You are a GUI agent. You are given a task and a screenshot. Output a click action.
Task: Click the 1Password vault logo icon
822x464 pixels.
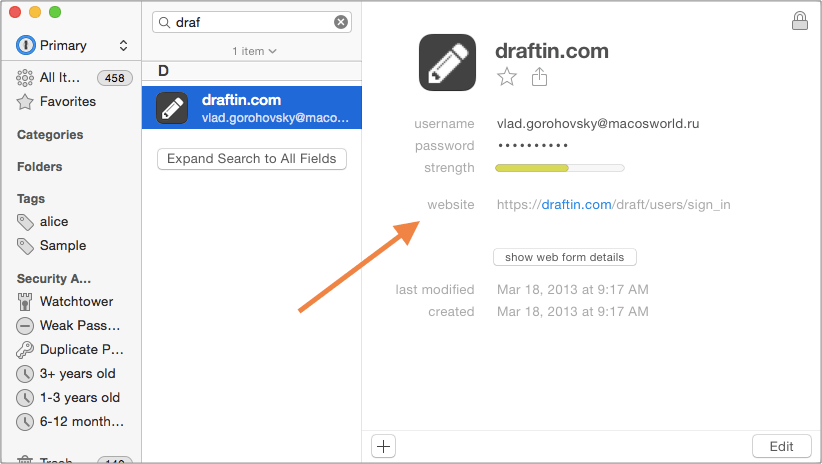coord(26,46)
